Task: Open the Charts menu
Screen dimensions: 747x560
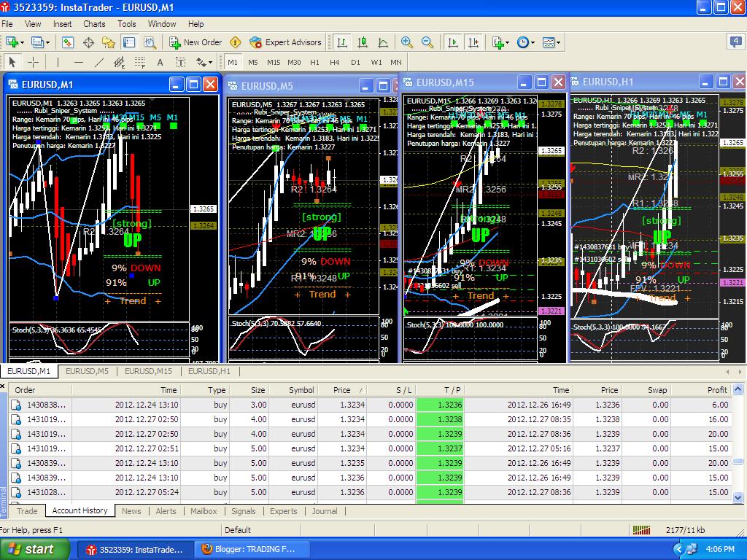Action: click(94, 24)
